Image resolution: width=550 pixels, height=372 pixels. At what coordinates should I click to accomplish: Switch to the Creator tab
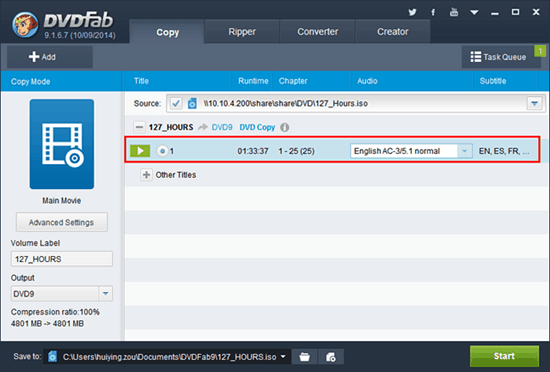pyautogui.click(x=393, y=32)
